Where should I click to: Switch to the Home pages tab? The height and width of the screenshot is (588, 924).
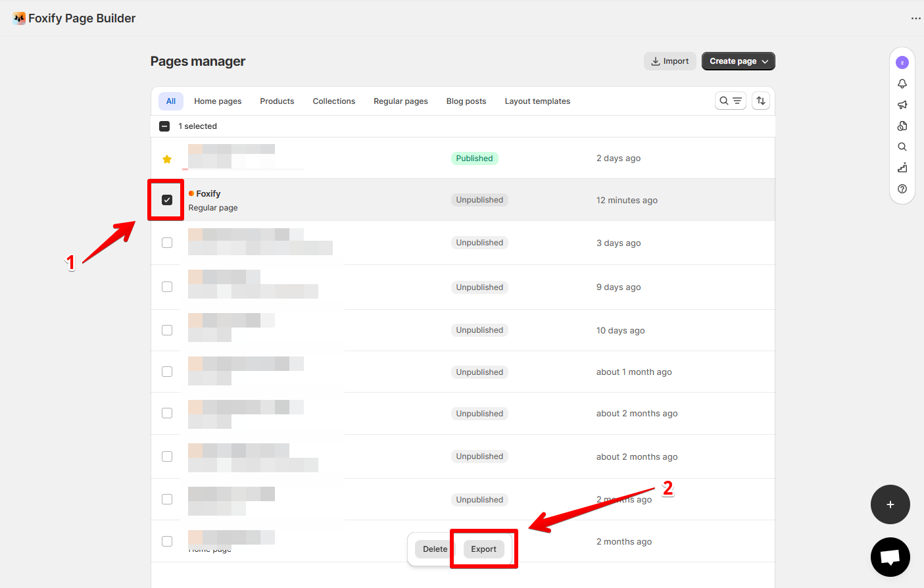[218, 101]
